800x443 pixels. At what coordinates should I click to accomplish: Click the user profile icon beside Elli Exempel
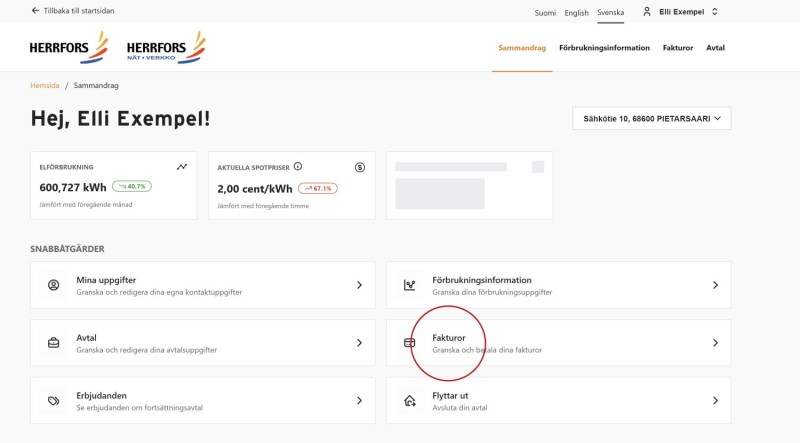click(x=646, y=11)
